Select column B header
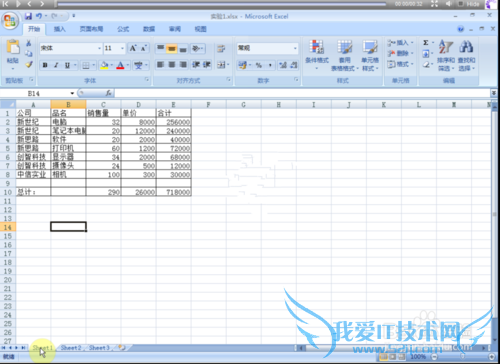The height and width of the screenshot is (364, 500). coord(68,105)
